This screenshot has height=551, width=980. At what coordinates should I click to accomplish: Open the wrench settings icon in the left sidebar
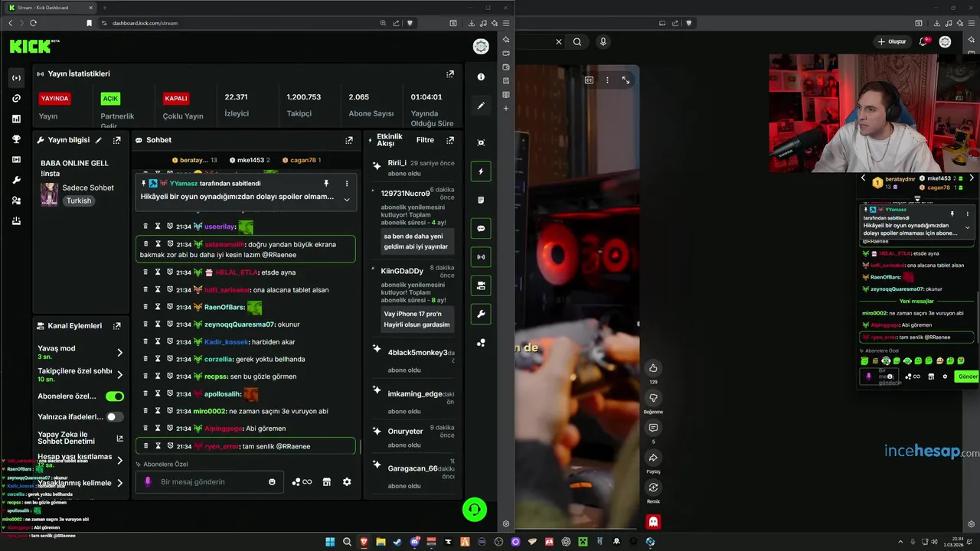(x=16, y=180)
